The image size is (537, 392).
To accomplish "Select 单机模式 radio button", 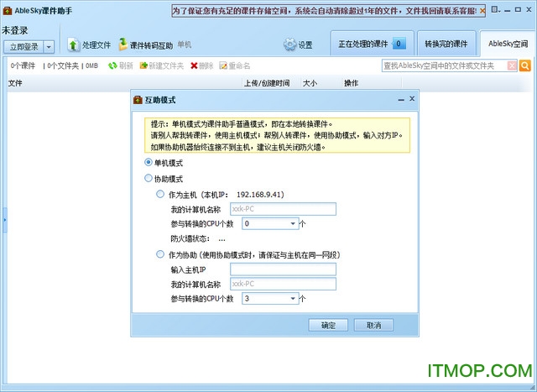I will 148,162.
